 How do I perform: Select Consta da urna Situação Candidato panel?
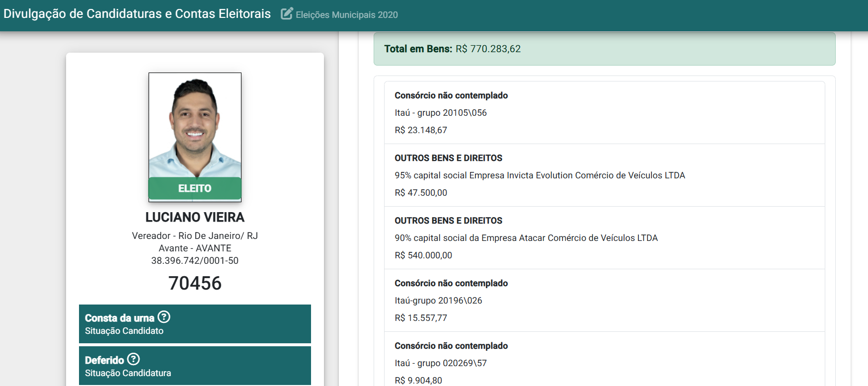pyautogui.click(x=195, y=324)
